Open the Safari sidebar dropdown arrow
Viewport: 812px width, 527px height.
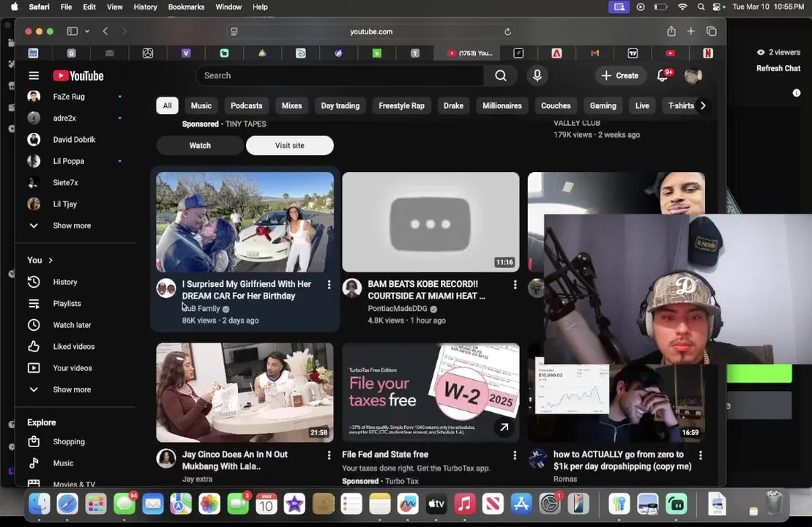pos(87,31)
